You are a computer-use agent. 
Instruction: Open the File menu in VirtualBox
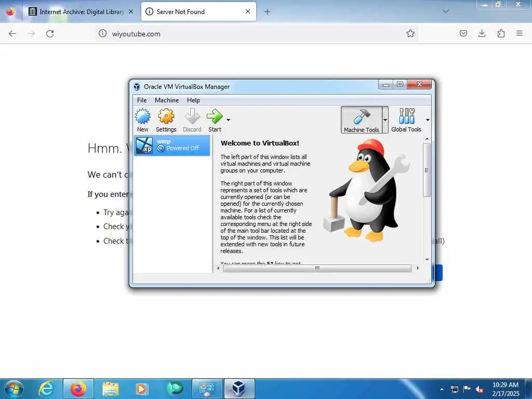click(142, 100)
